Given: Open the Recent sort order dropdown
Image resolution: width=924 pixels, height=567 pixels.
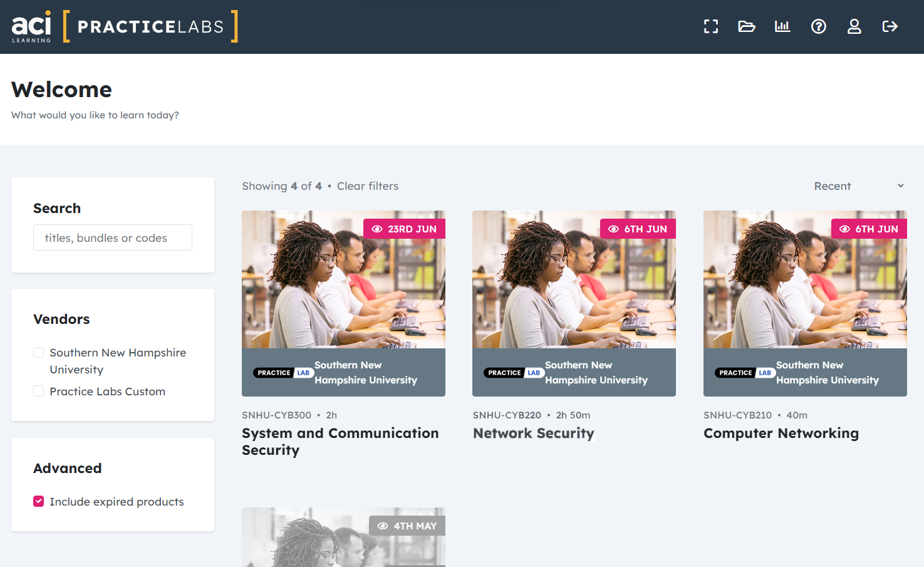Looking at the screenshot, I should tap(859, 185).
